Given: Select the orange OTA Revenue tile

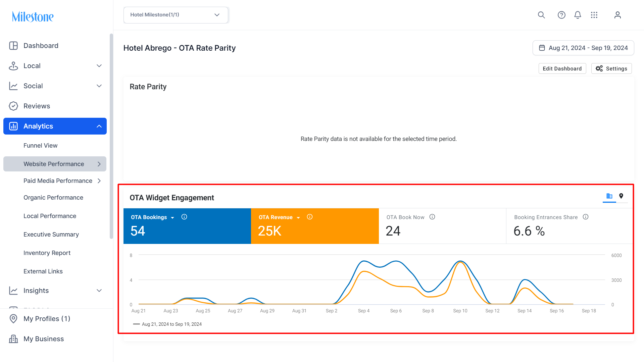Looking at the screenshot, I should tap(315, 226).
